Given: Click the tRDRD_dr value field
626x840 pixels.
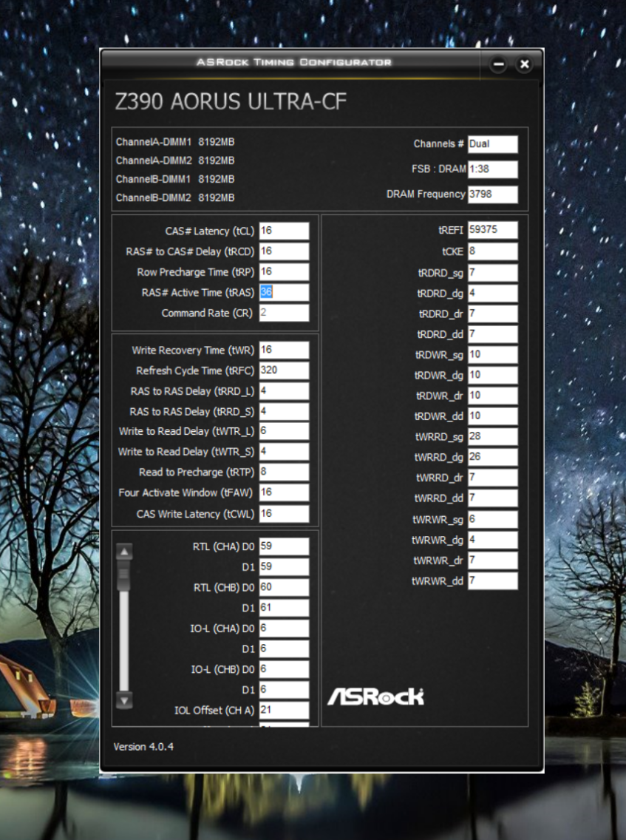Looking at the screenshot, I should 493,314.
